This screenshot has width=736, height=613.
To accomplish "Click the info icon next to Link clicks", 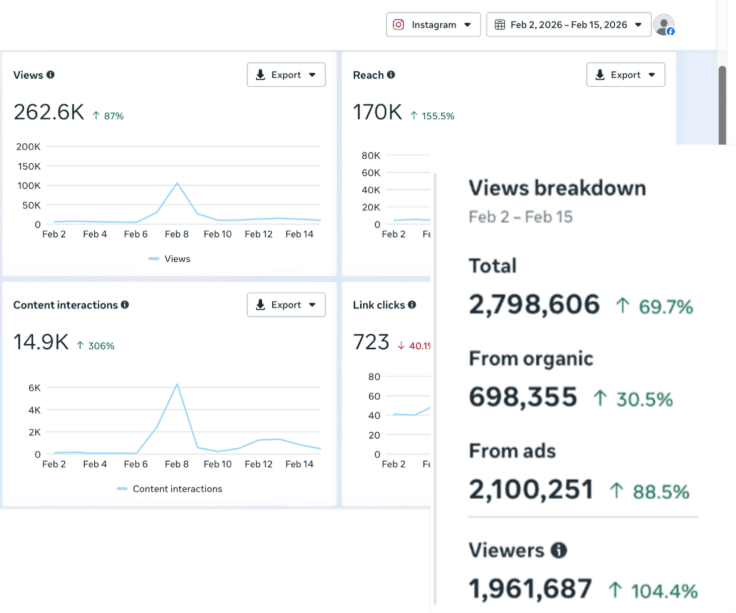I will [412, 305].
